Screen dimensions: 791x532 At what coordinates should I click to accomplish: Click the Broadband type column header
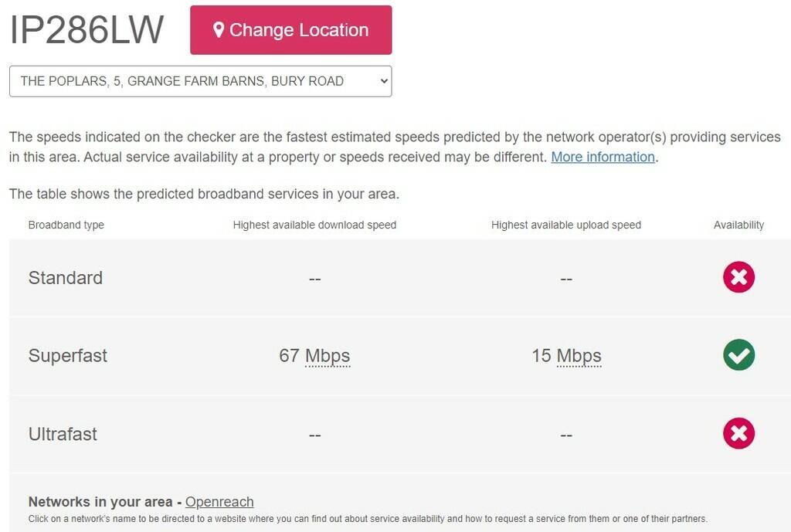pos(66,225)
